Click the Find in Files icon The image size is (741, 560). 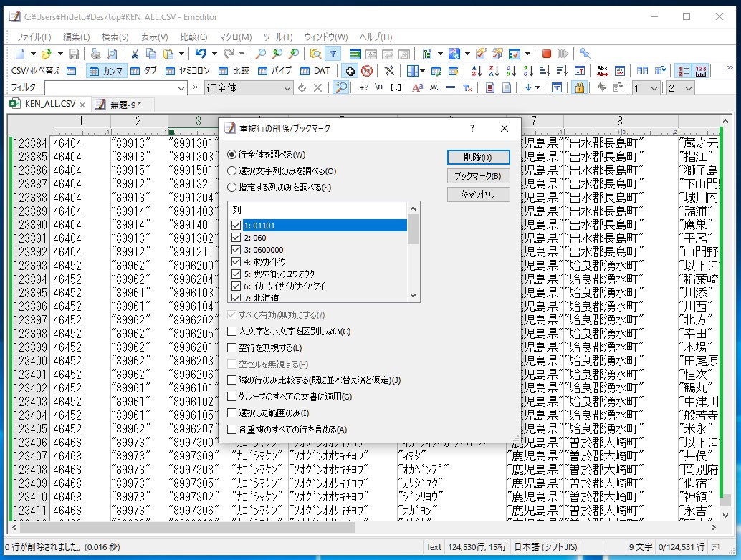click(316, 54)
